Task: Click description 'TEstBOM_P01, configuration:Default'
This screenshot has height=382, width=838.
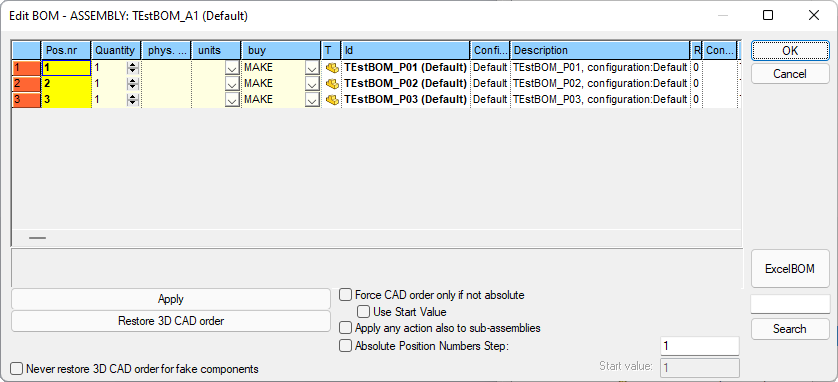Action: coord(600,68)
